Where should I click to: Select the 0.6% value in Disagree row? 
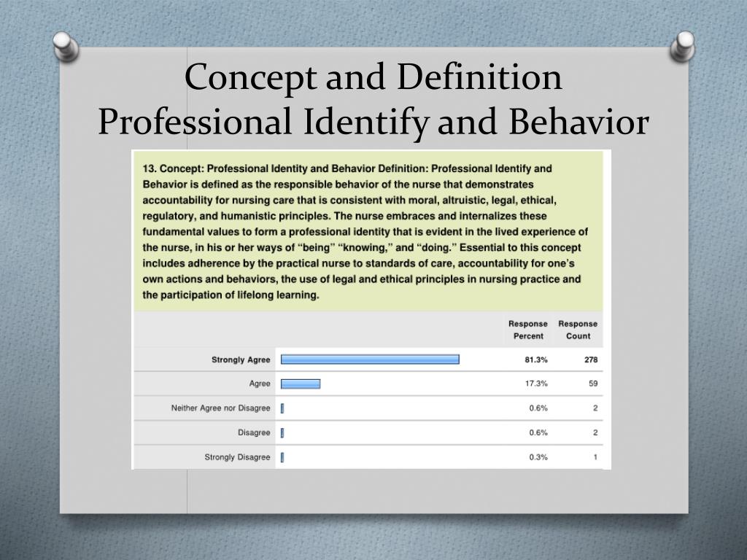click(538, 432)
